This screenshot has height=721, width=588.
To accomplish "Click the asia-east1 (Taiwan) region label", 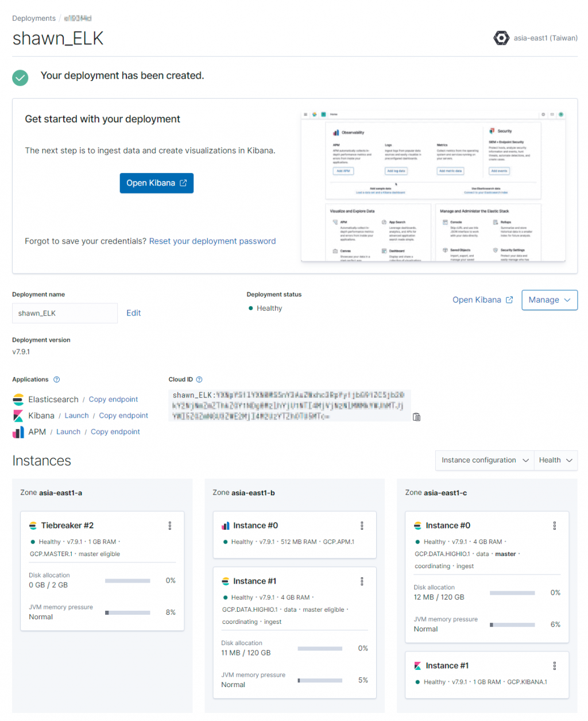I will coord(546,38).
